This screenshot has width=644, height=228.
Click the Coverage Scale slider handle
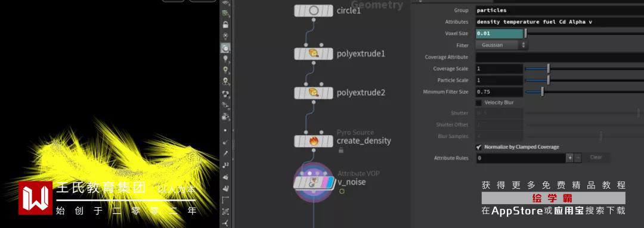point(549,69)
